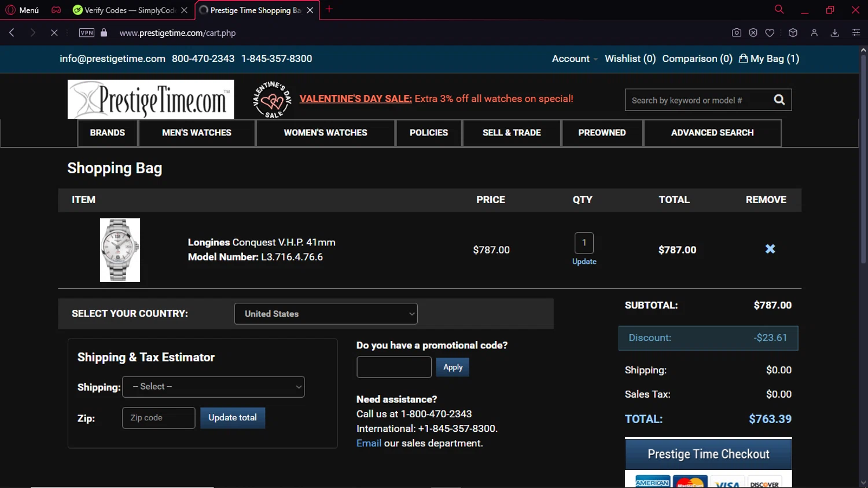The width and height of the screenshot is (868, 488).
Task: Click the Zip code field
Action: pos(159,418)
